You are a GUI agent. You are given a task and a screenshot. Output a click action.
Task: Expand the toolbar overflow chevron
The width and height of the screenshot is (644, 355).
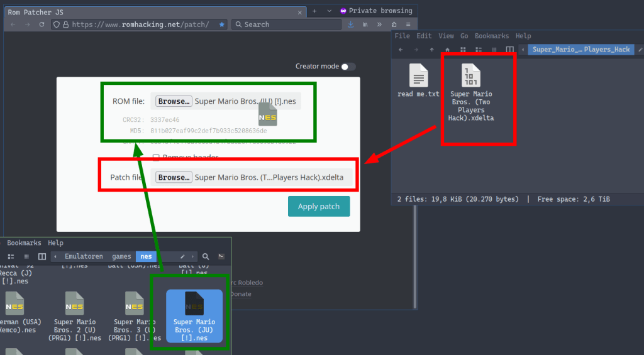(x=379, y=25)
